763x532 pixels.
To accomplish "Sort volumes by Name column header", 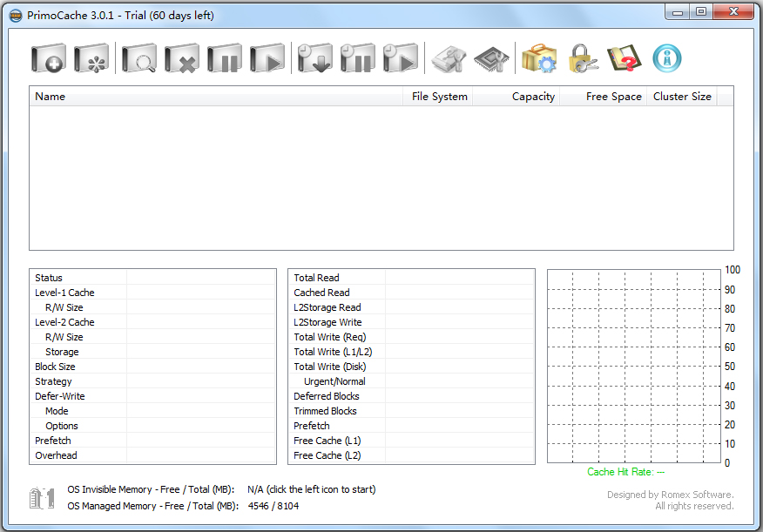I will pyautogui.click(x=216, y=97).
